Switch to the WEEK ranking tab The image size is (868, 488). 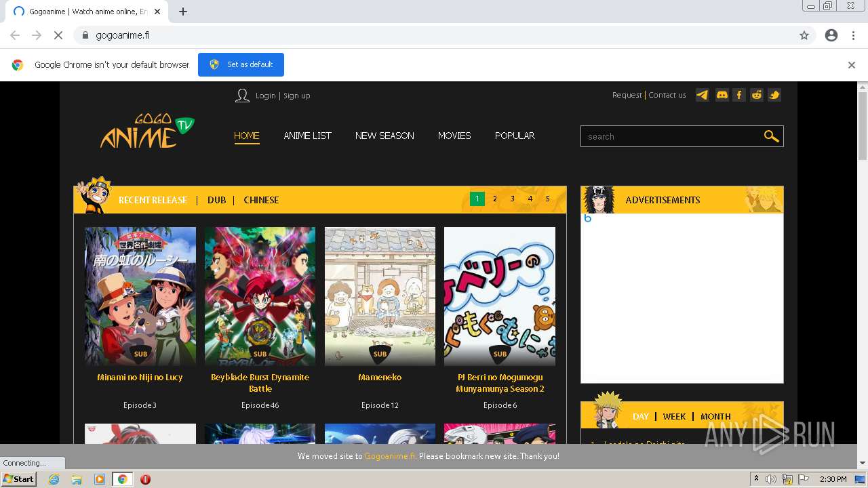point(674,417)
